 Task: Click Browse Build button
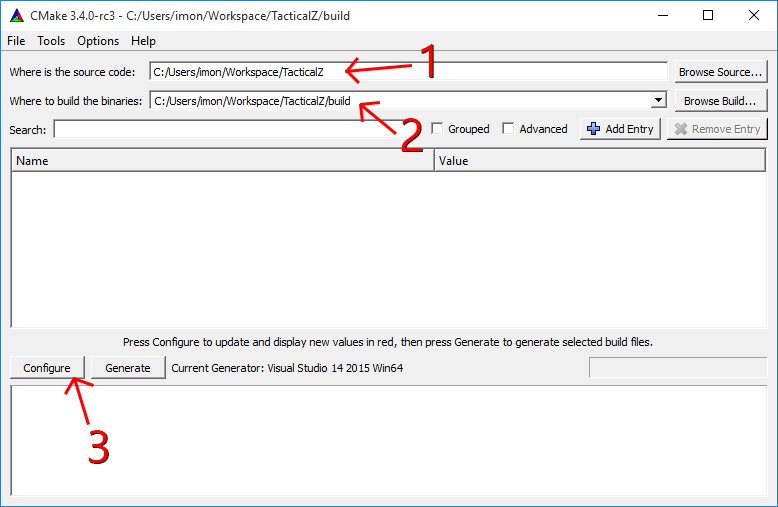[x=720, y=101]
